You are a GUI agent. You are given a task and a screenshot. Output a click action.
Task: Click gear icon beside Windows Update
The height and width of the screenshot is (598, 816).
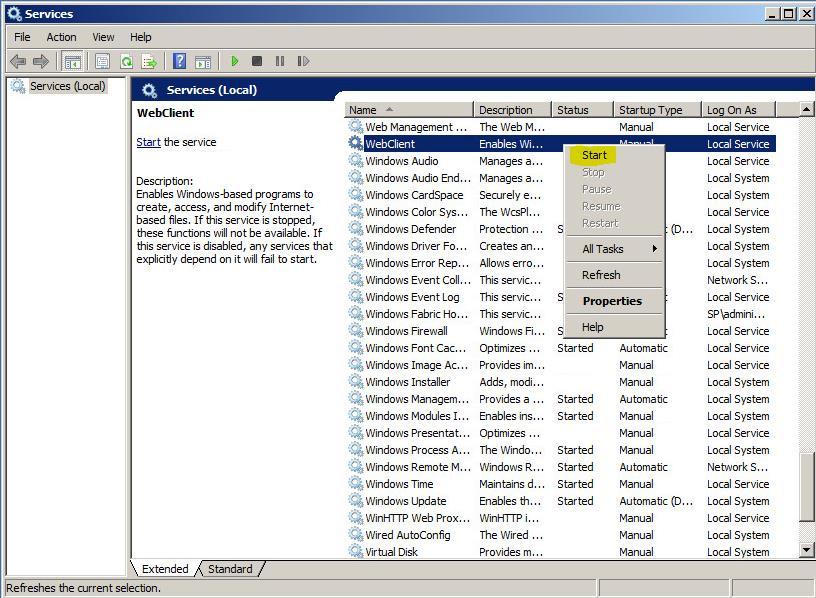point(356,501)
